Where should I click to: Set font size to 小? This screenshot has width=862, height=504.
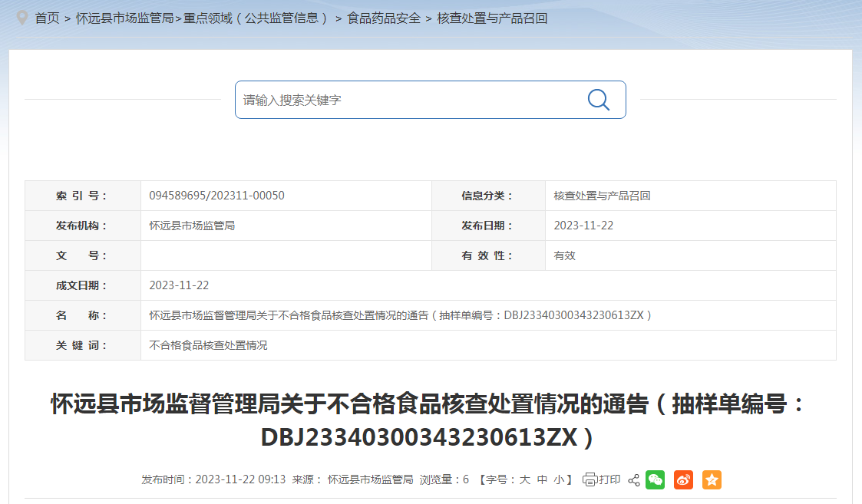tap(559, 479)
